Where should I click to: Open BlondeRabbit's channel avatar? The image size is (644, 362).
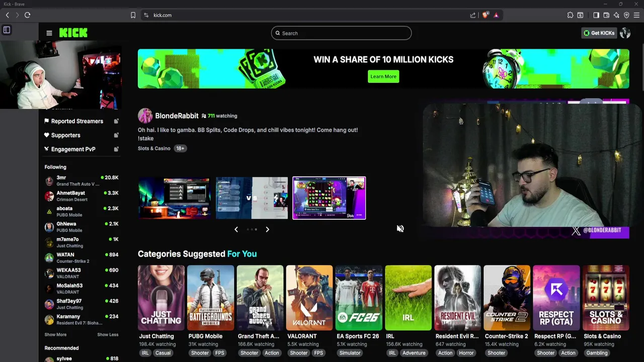click(x=145, y=116)
